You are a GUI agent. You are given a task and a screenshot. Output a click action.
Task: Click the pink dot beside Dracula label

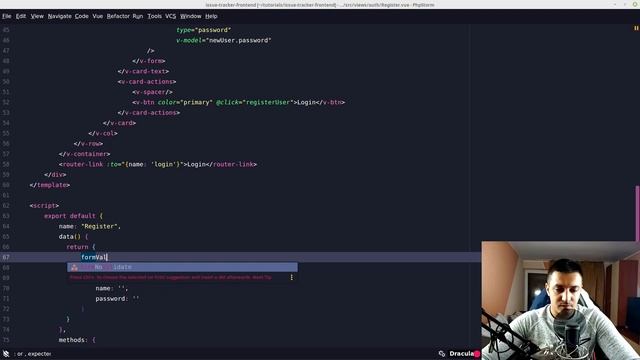(x=477, y=354)
